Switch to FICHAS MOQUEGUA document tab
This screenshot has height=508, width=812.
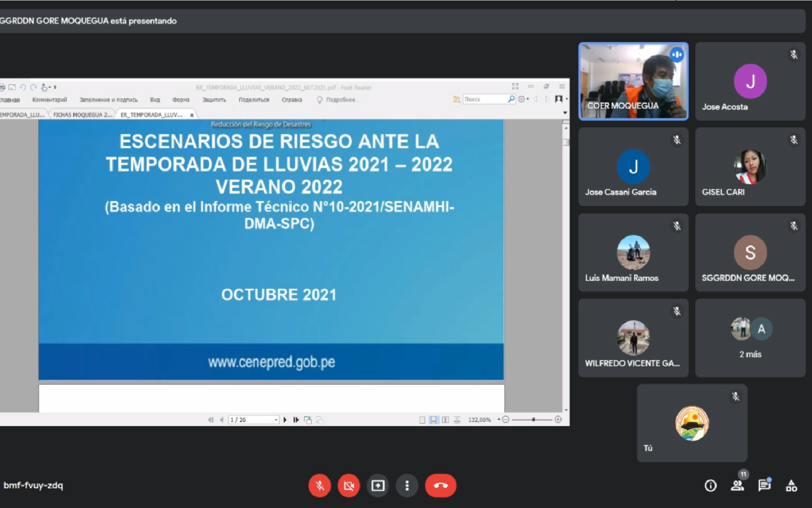click(83, 115)
